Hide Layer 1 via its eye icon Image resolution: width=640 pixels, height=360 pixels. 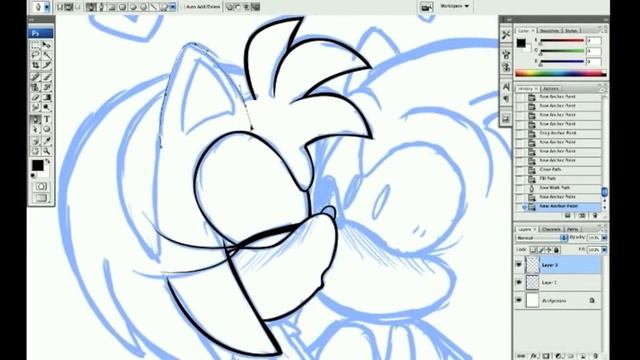pos(519,282)
